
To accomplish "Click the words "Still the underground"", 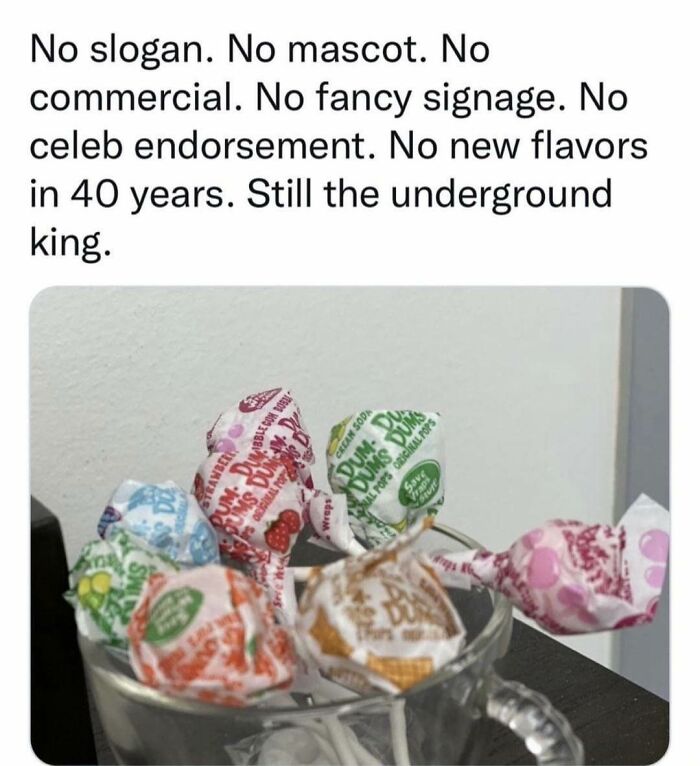I will click(429, 193).
